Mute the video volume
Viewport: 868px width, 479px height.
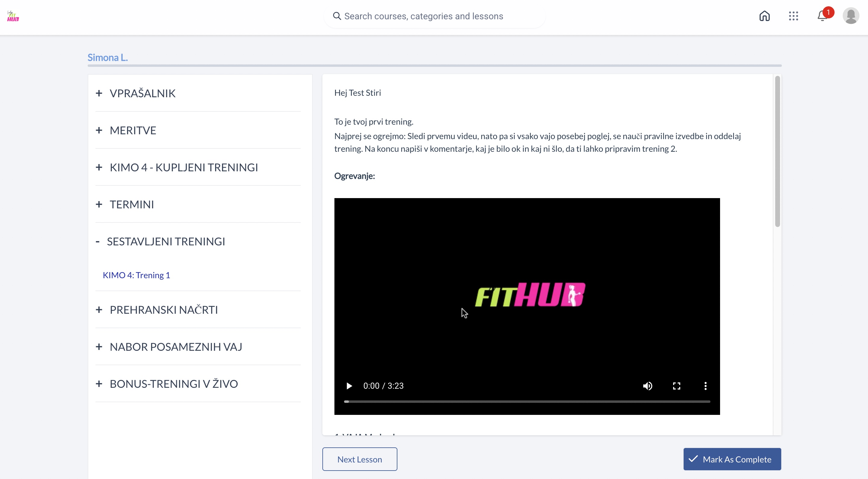click(x=647, y=386)
